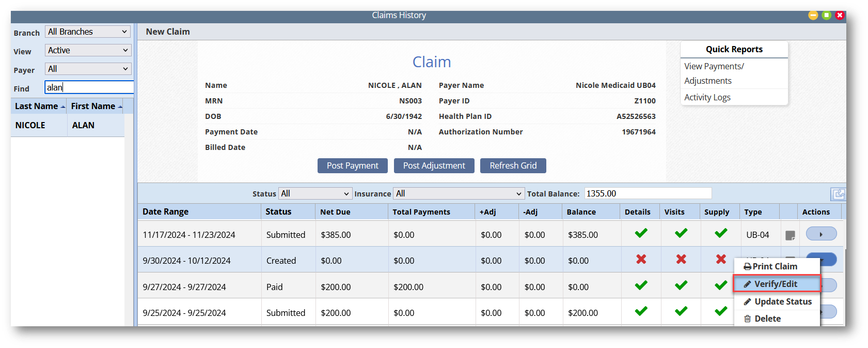Expand the View dropdown set to Active
The image size is (868, 348).
pyautogui.click(x=87, y=51)
